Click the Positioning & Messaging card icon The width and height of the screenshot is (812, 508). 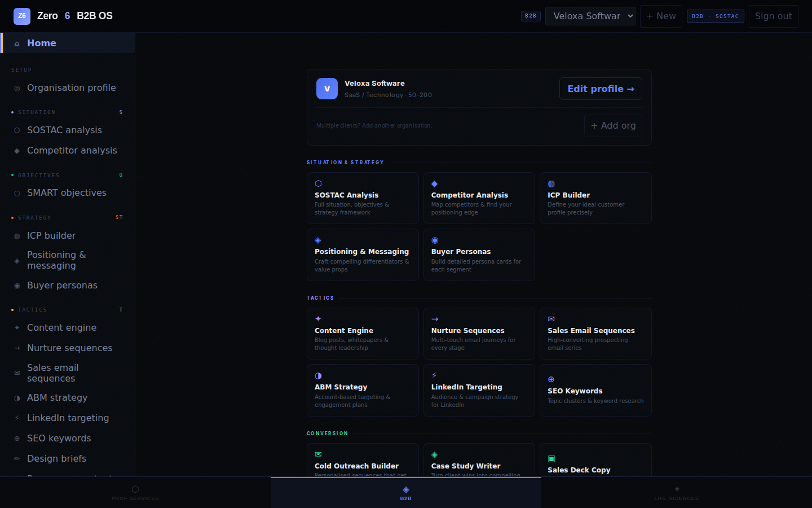[318, 240]
